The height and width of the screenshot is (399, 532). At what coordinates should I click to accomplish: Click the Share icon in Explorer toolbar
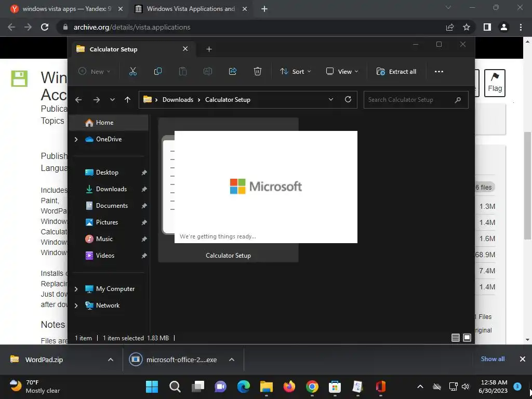pos(233,71)
